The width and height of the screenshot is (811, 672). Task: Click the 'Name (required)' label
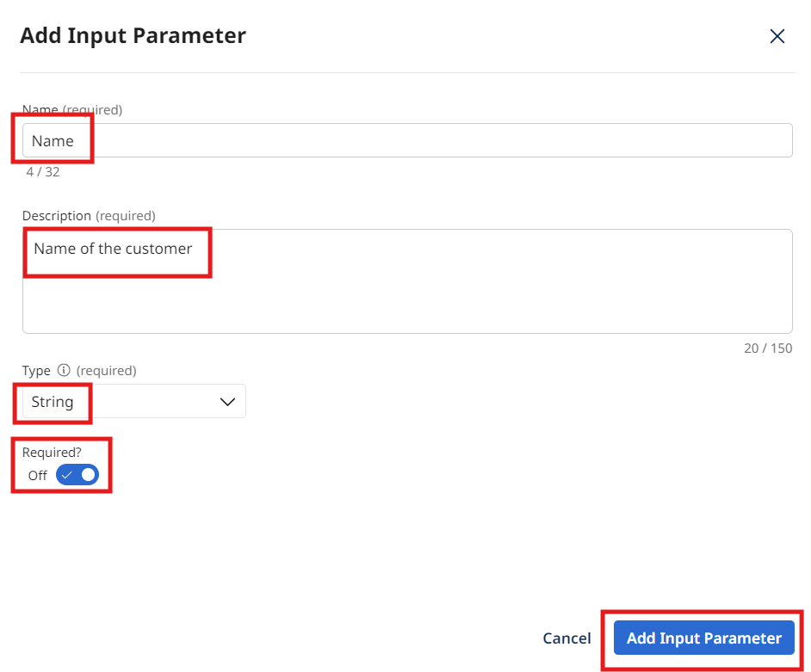(x=71, y=109)
